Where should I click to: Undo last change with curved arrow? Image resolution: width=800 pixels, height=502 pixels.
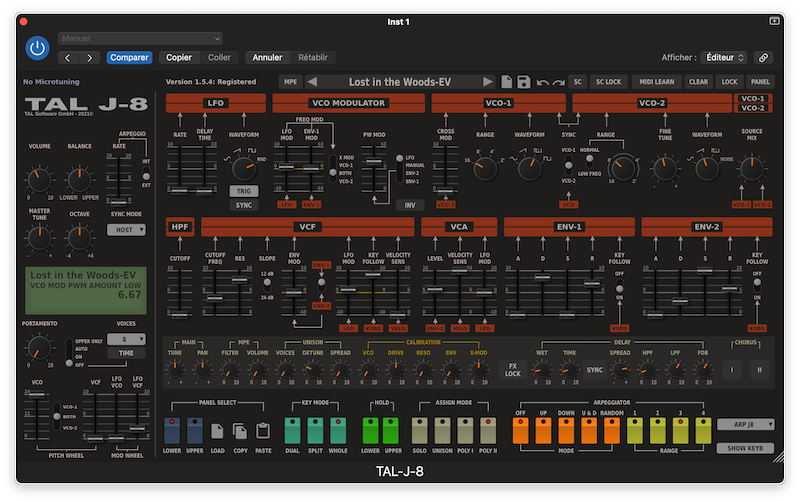point(542,82)
